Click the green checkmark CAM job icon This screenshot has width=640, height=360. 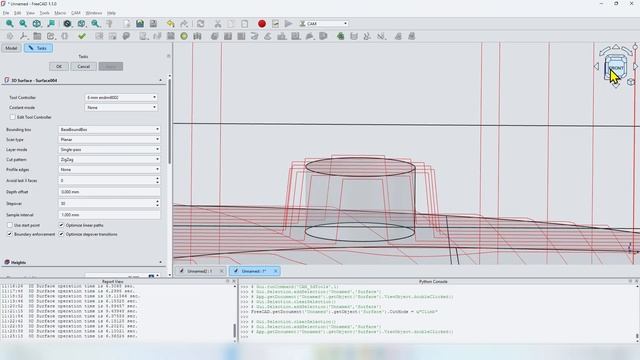[x=82, y=36]
